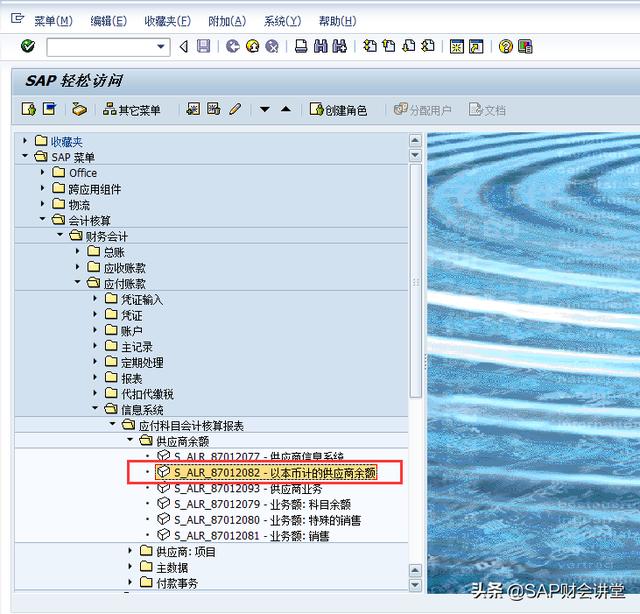Screen dimensions: 640x614
Task: Click the Change Favorites pencil icon
Action: point(235,109)
